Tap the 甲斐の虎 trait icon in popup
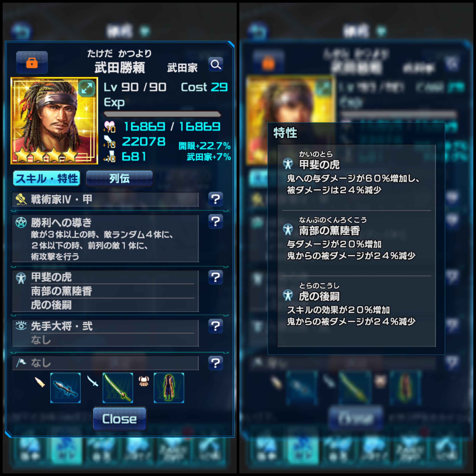The image size is (476, 476). 288,164
